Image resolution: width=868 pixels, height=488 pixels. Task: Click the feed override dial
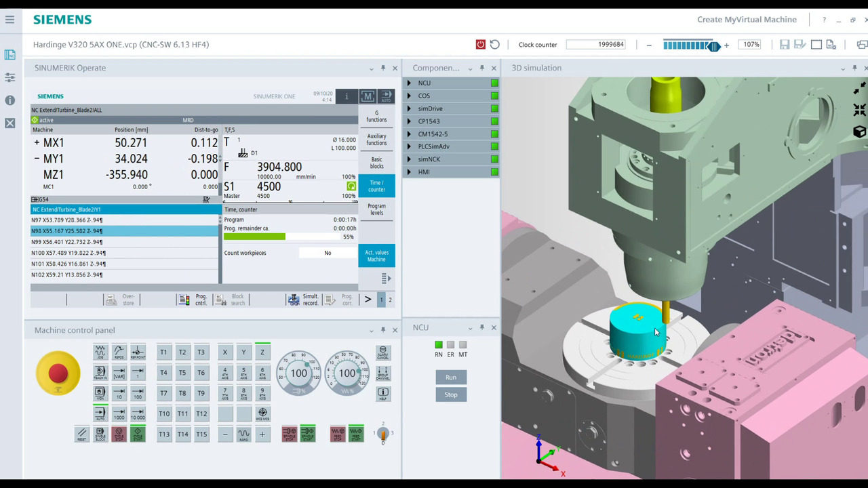pos(347,373)
